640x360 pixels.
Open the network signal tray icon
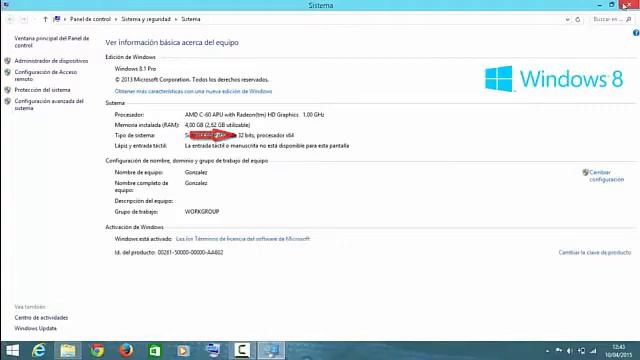[x=593, y=351]
